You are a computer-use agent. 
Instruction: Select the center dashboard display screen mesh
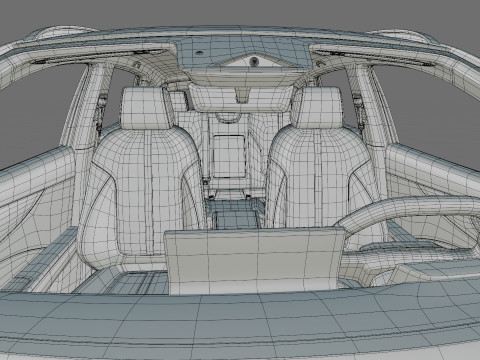tap(255, 261)
